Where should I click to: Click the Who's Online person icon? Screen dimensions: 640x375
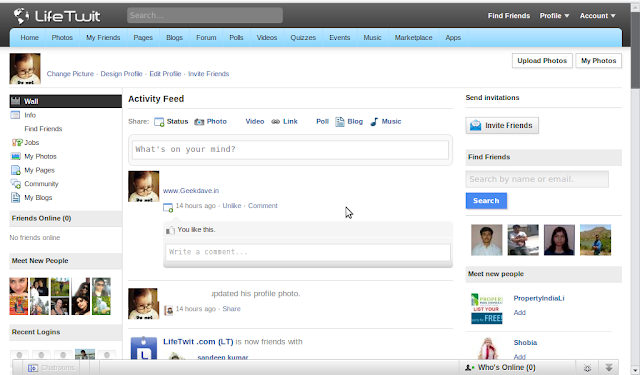click(x=470, y=368)
